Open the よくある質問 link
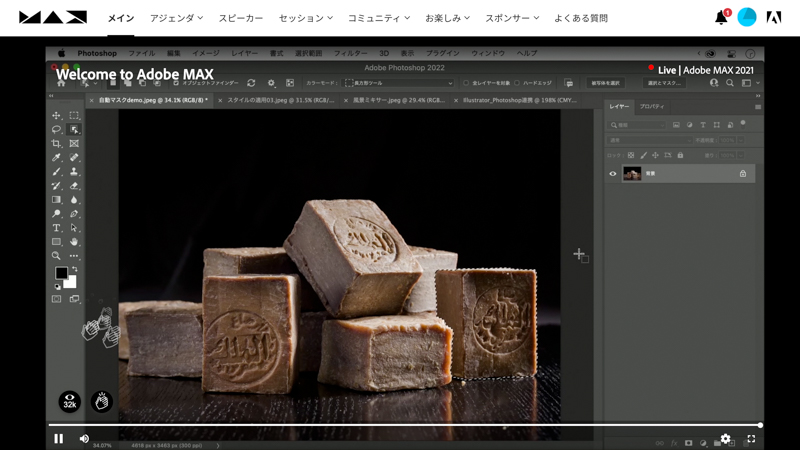 581,18
